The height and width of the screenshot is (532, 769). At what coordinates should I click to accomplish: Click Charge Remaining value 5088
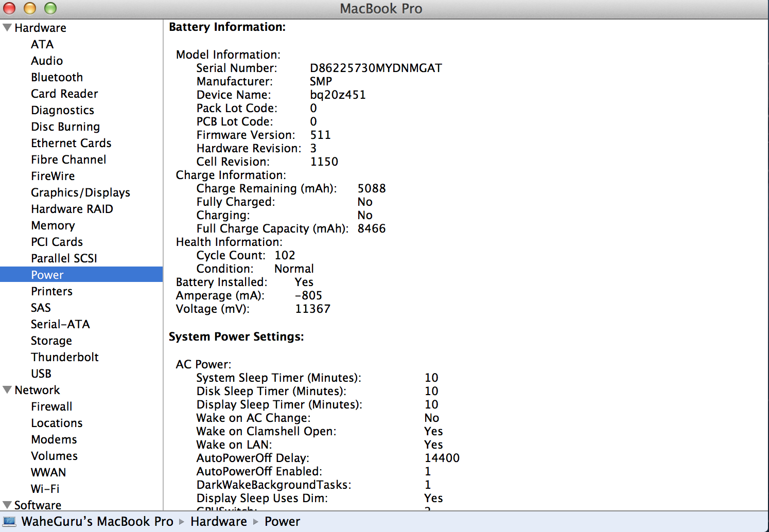tap(372, 188)
